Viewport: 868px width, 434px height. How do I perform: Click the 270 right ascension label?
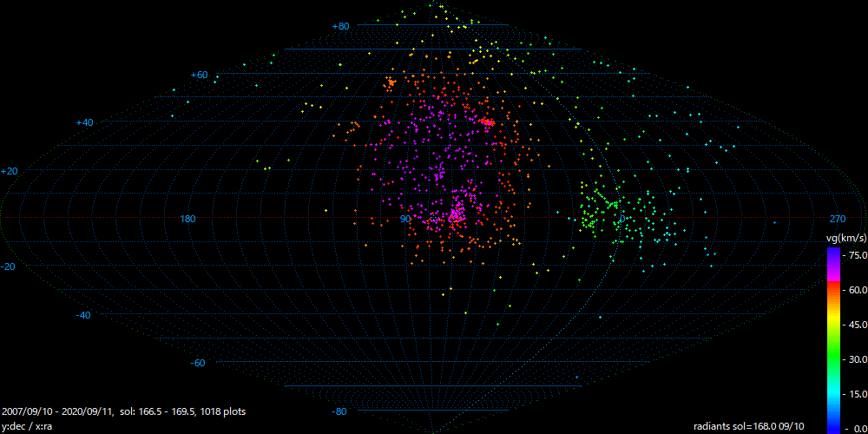click(838, 219)
